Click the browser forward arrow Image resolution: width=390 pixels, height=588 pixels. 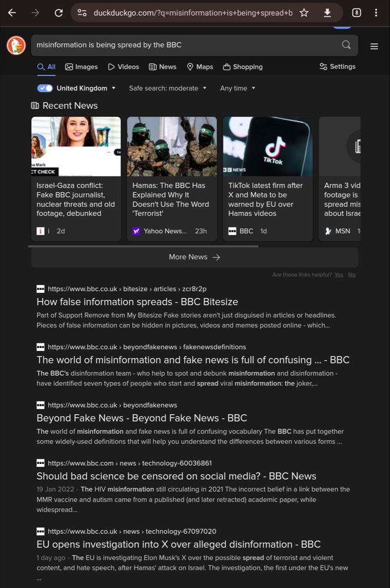coord(35,13)
